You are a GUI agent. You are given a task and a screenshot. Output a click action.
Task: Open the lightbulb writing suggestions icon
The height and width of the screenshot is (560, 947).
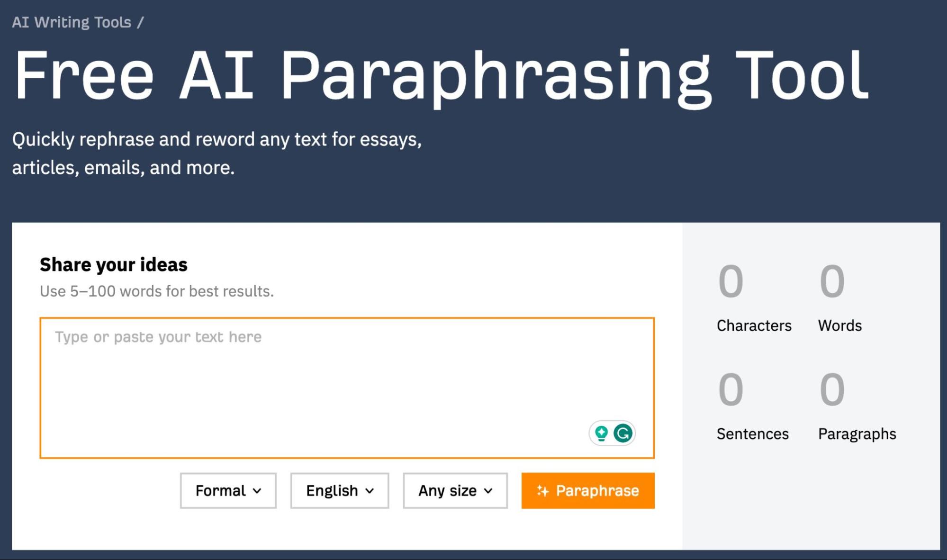coord(601,432)
